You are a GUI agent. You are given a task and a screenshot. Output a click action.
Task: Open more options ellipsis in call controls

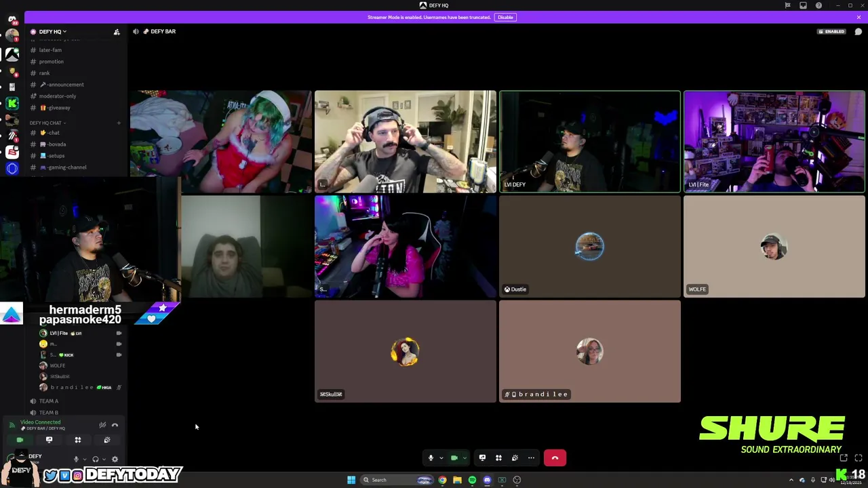coord(531,458)
